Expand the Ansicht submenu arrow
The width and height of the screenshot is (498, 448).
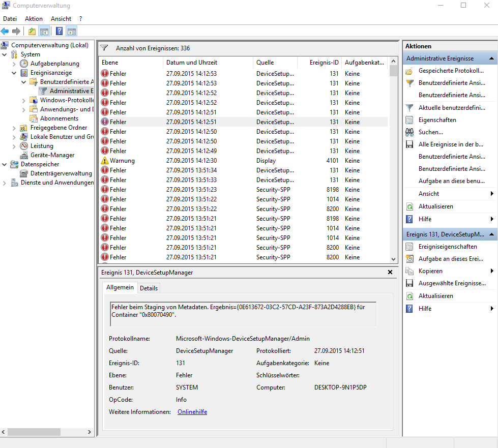tap(492, 194)
